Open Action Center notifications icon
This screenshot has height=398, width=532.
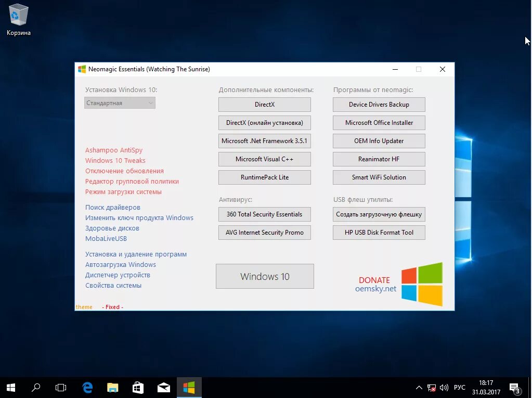(515, 388)
